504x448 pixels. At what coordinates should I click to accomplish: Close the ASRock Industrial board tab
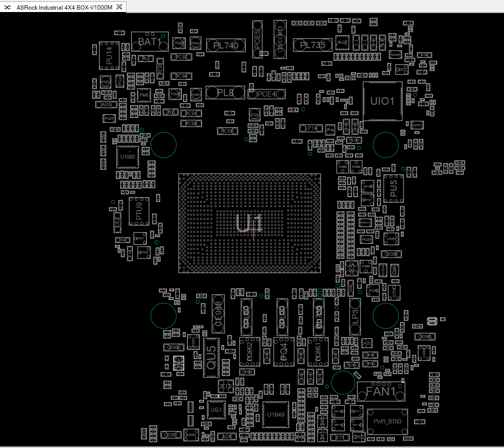pos(120,7)
